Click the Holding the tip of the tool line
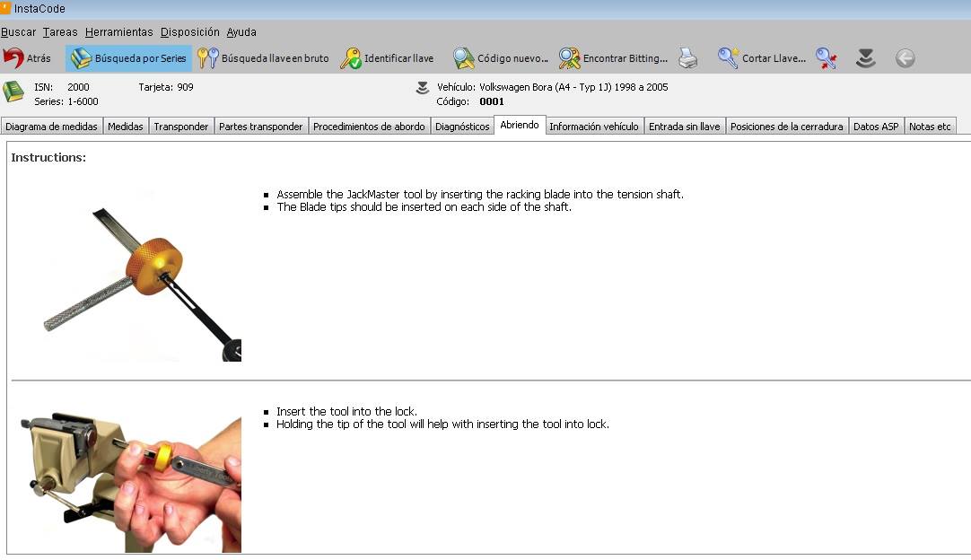The image size is (971, 560). (442, 424)
